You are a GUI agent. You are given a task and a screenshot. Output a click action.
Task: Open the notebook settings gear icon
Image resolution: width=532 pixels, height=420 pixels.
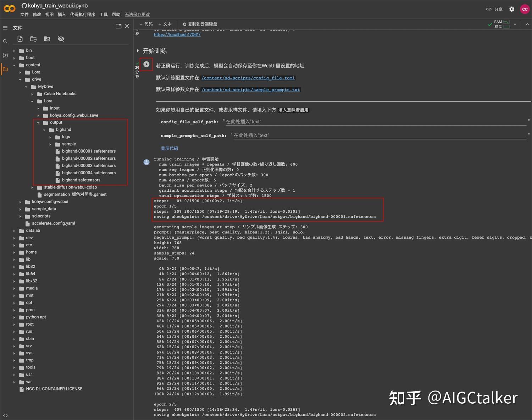pos(511,9)
